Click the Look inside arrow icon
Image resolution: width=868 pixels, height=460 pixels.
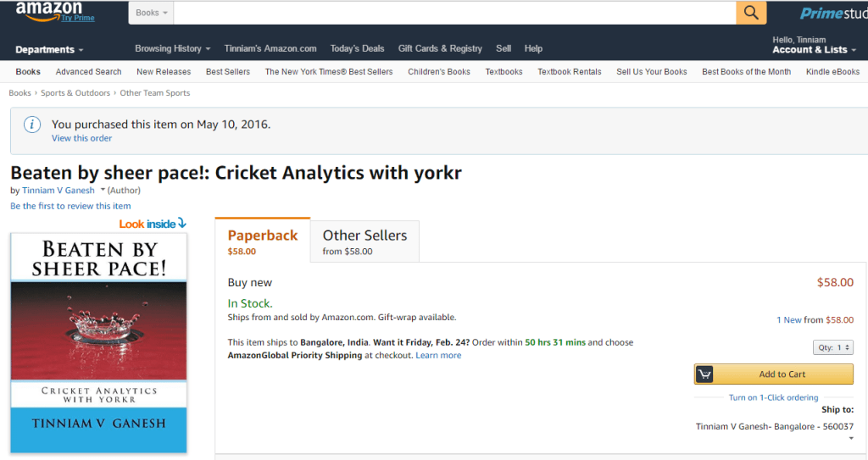tap(181, 224)
